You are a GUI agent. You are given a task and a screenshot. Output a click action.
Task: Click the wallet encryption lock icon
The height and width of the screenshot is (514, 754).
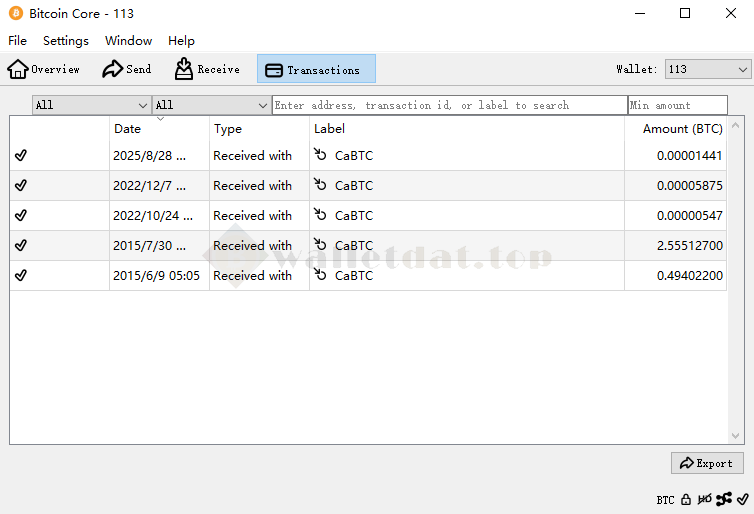686,499
